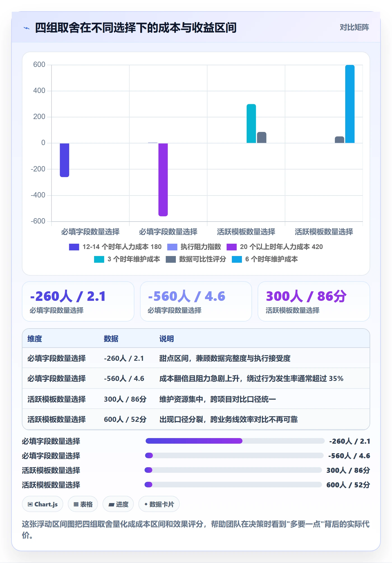Open the 300人 / 86分 data card

point(314,301)
